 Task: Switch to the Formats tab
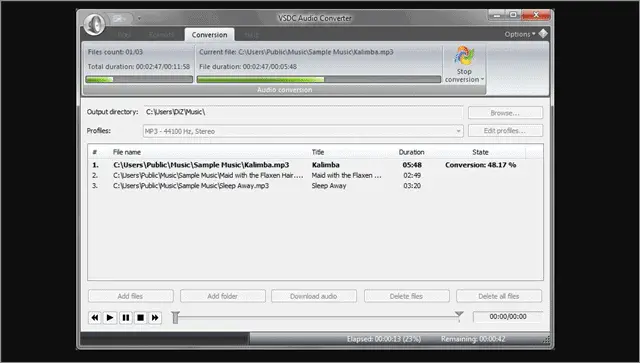click(x=161, y=35)
